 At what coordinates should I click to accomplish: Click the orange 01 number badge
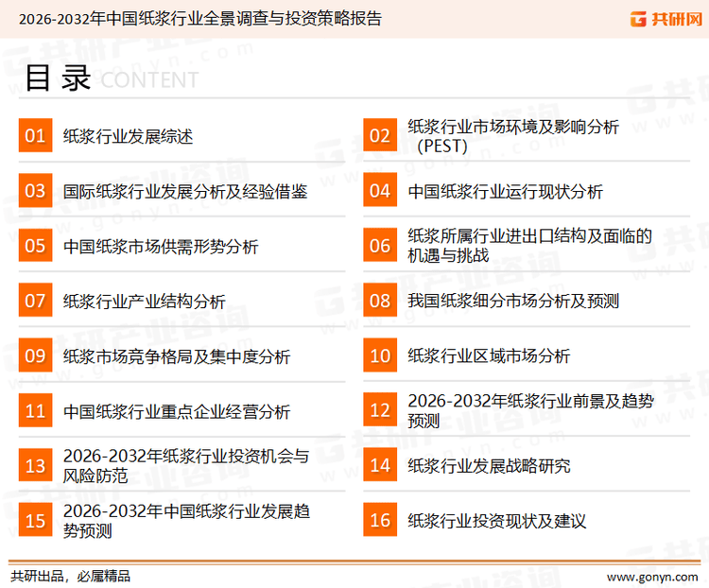[35, 136]
